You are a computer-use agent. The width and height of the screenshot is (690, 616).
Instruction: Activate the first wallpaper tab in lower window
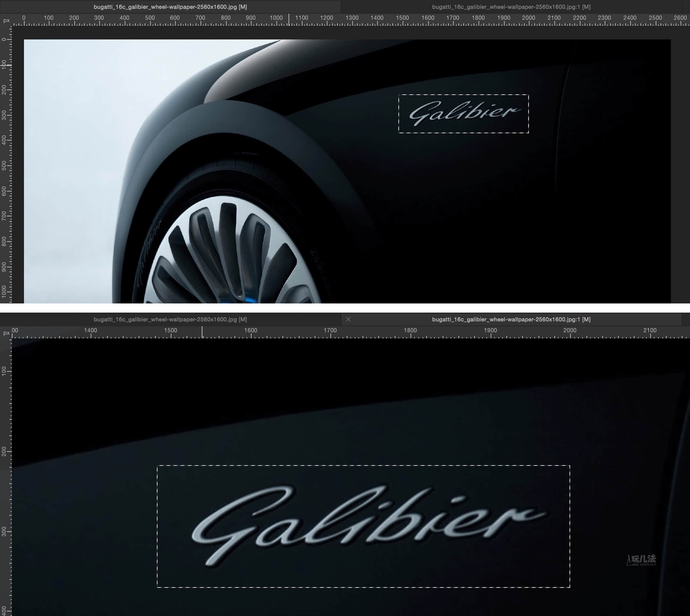[x=170, y=319]
